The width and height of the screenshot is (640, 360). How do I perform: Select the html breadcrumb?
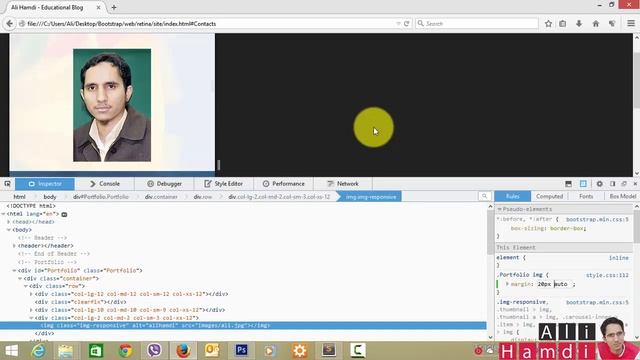tap(19, 197)
